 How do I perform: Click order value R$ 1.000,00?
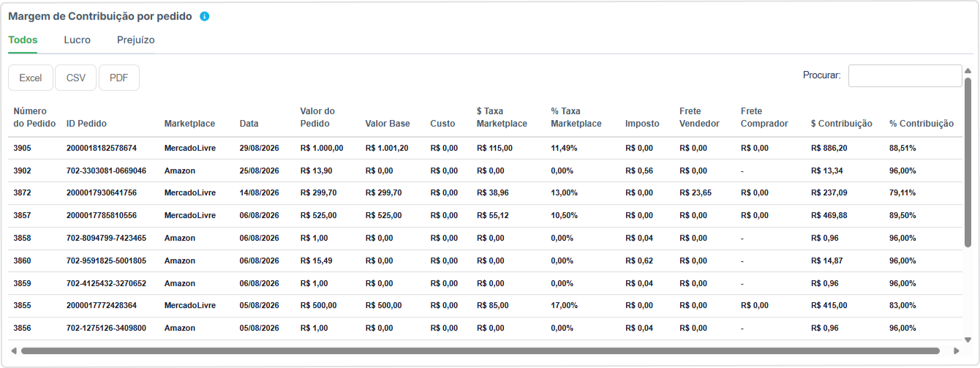(x=322, y=148)
